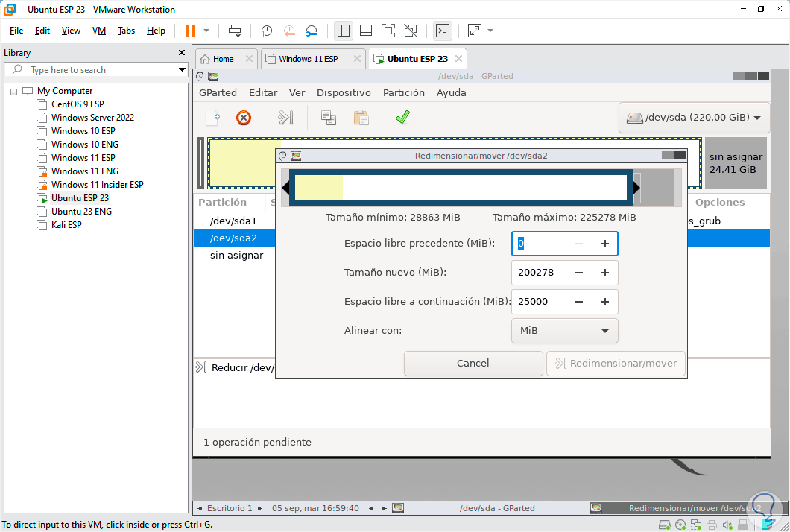Click the delete partition red icon
The image size is (790, 532).
(244, 118)
